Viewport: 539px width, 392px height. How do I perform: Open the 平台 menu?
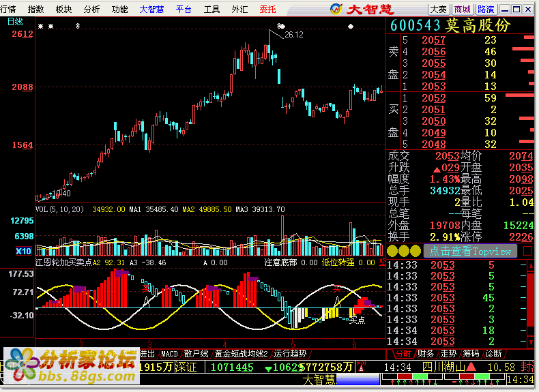[184, 10]
